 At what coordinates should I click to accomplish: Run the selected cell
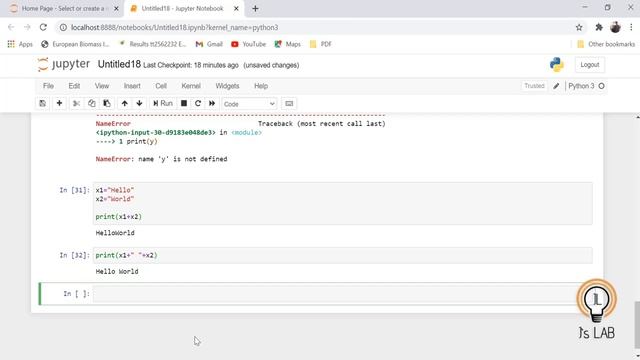coord(163,104)
